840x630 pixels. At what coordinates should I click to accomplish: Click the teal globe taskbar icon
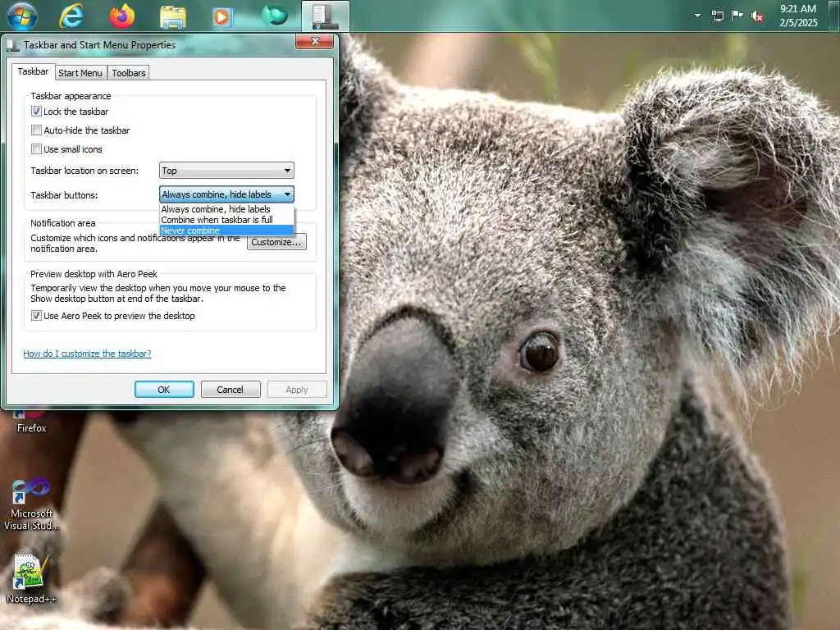pos(274,16)
